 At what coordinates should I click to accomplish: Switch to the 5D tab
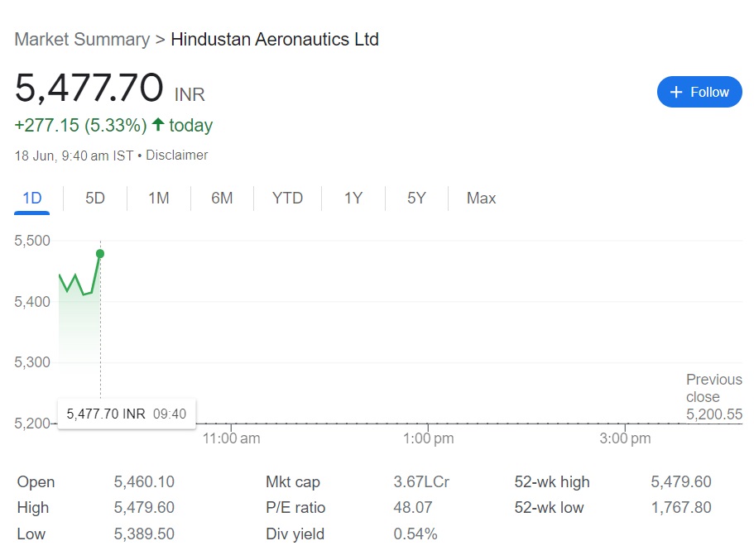95,198
